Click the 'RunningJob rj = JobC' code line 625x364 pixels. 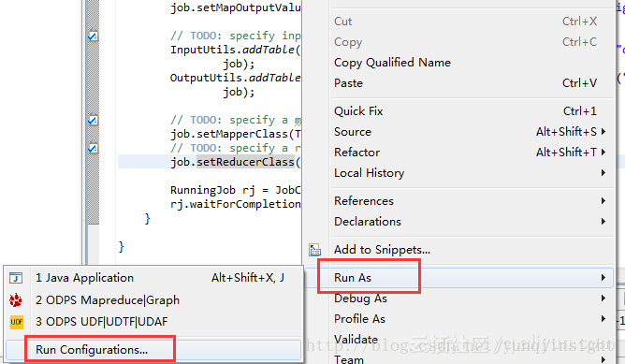coord(235,190)
